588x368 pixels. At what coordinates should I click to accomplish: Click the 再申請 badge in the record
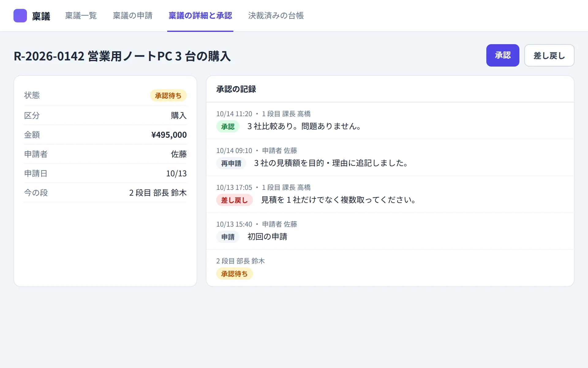(231, 163)
